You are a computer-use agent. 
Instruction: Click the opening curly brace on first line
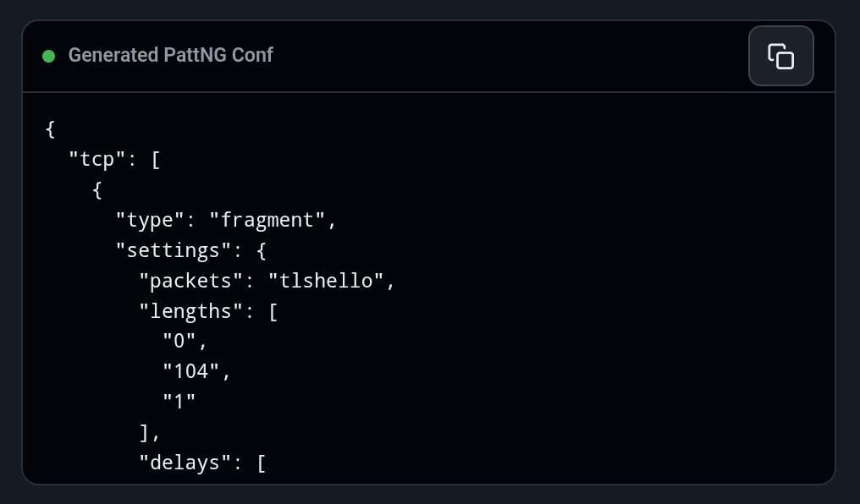[51, 130]
